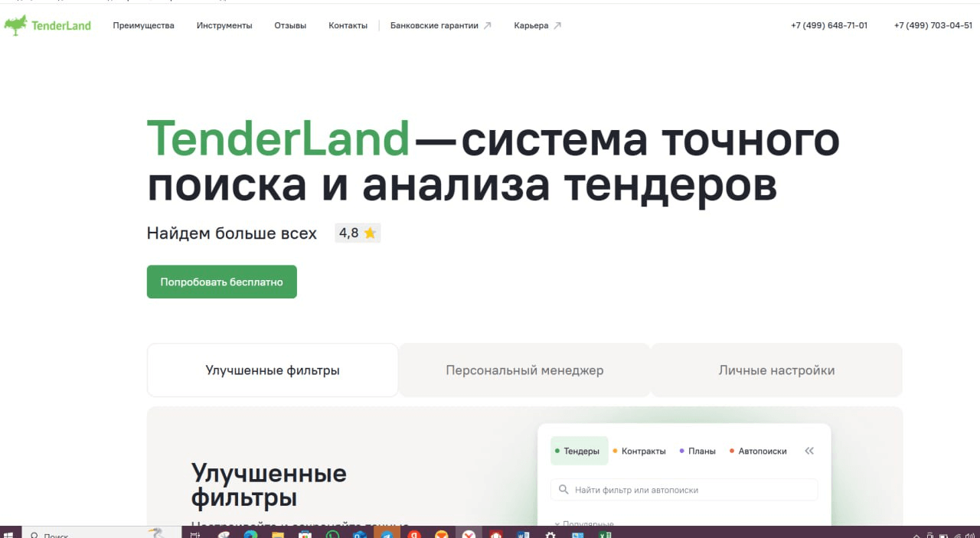Click the Найдем больше всех tagline
This screenshot has width=980, height=538.
232,233
